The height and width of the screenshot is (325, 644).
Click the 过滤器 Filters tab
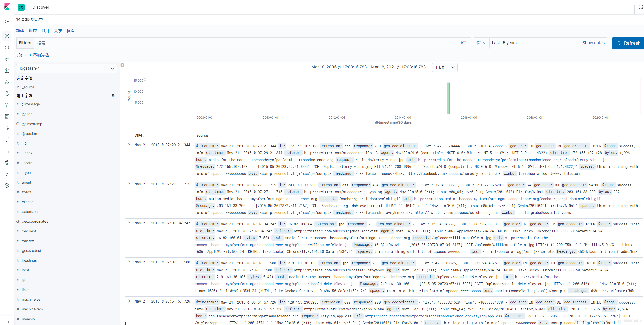(x=25, y=43)
